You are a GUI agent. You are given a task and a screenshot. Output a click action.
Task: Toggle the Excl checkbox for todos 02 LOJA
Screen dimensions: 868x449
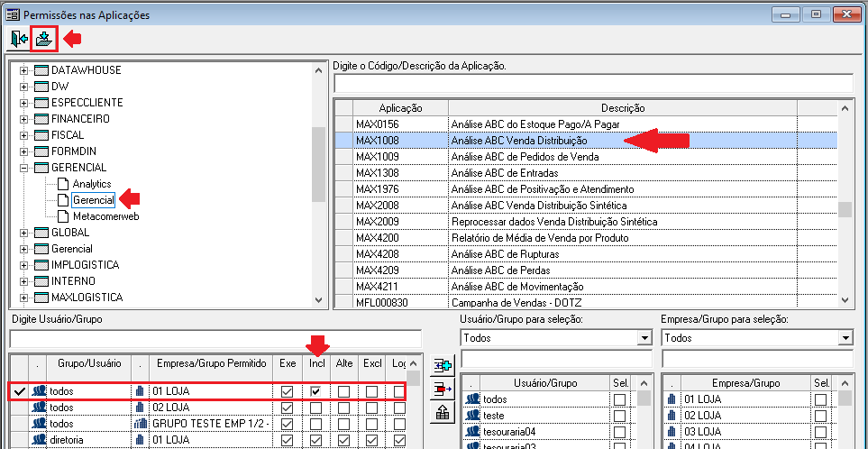[371, 408]
